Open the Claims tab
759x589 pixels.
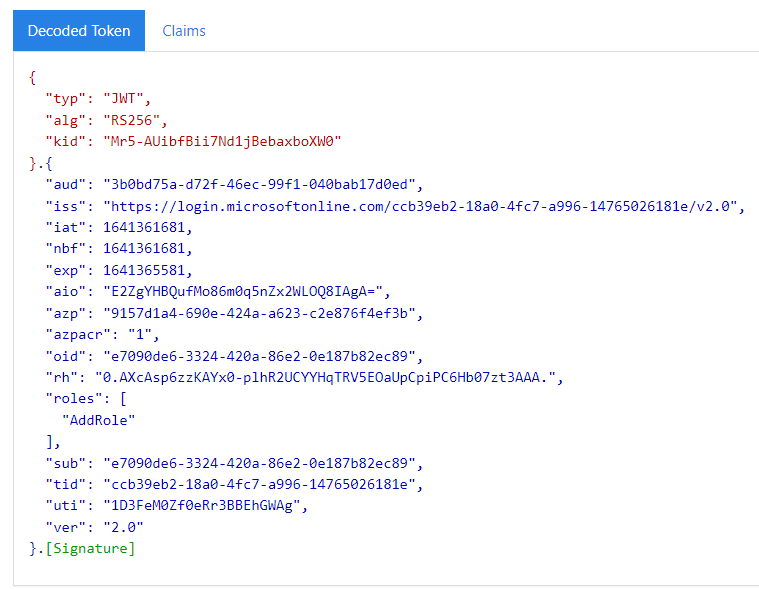184,31
